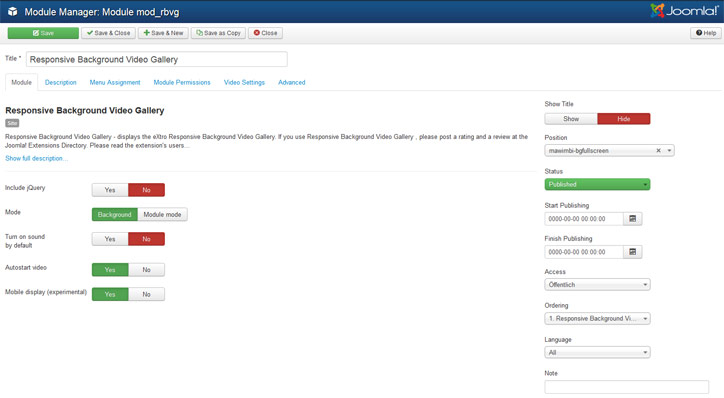
Task: Open the Access dropdown
Action: (x=597, y=285)
